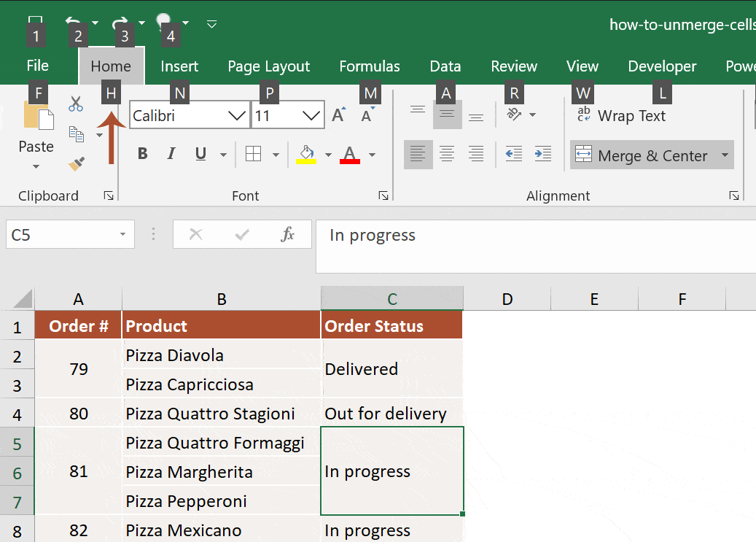Open the Alignment dialog launcher
This screenshot has width=756, height=542.
click(734, 195)
